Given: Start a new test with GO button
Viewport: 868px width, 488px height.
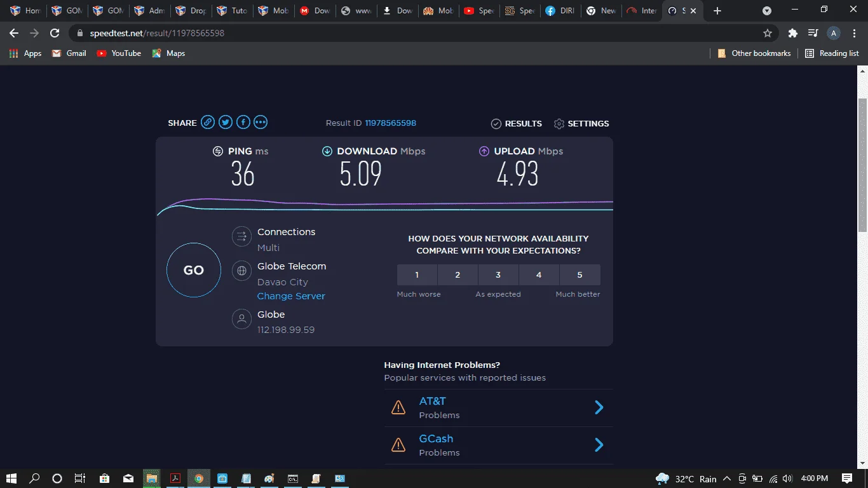Looking at the screenshot, I should tap(194, 270).
